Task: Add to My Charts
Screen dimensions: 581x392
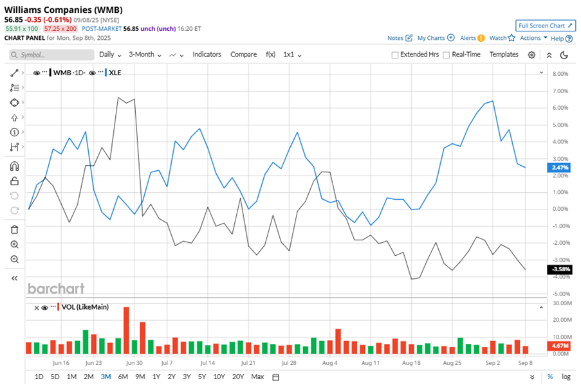Action: click(436, 38)
